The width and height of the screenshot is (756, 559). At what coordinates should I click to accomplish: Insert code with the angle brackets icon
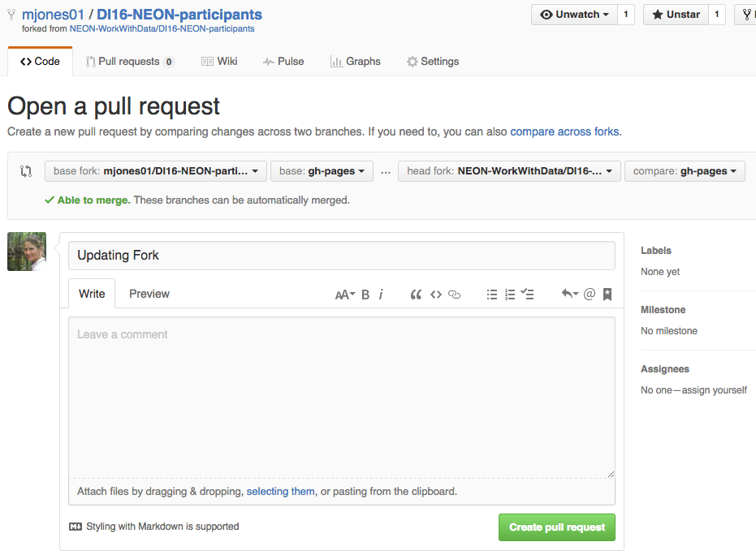point(436,295)
